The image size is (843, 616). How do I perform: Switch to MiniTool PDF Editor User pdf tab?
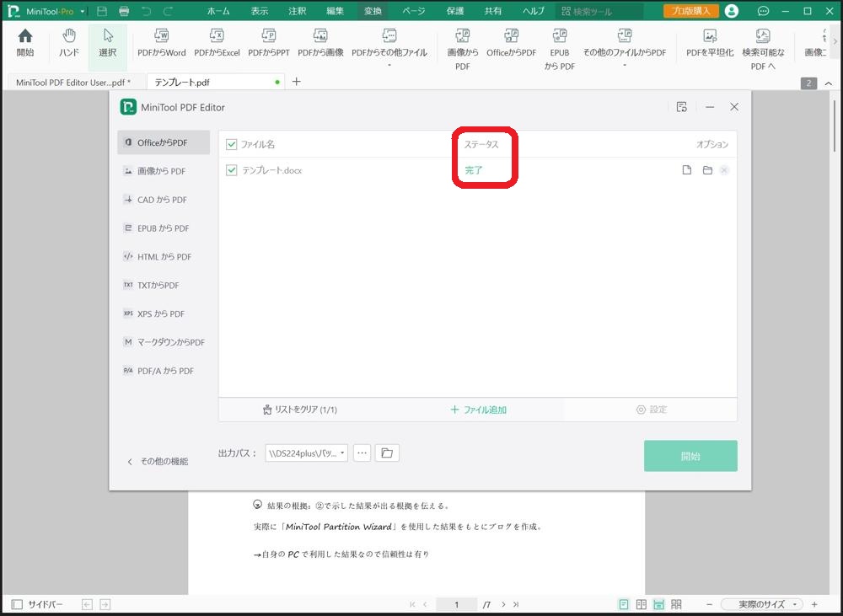tap(73, 83)
